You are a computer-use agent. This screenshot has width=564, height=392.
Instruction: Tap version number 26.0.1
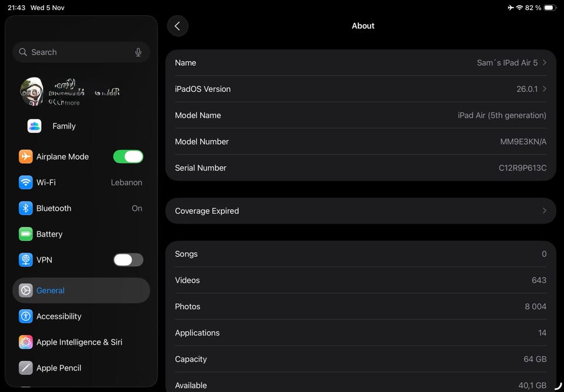click(x=527, y=89)
